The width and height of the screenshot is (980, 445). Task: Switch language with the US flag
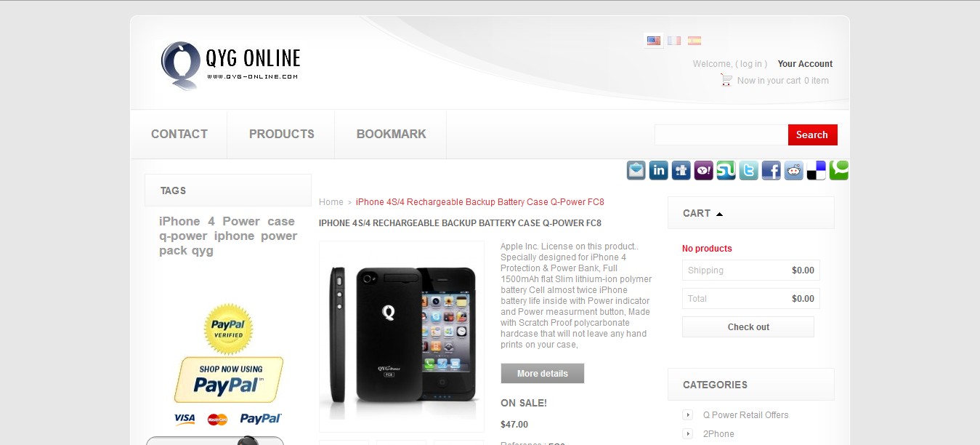tap(654, 41)
